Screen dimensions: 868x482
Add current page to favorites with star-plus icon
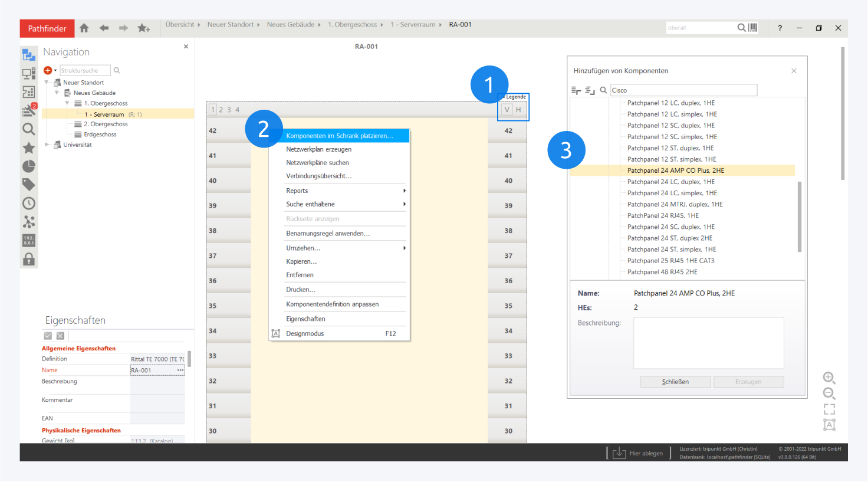click(143, 28)
